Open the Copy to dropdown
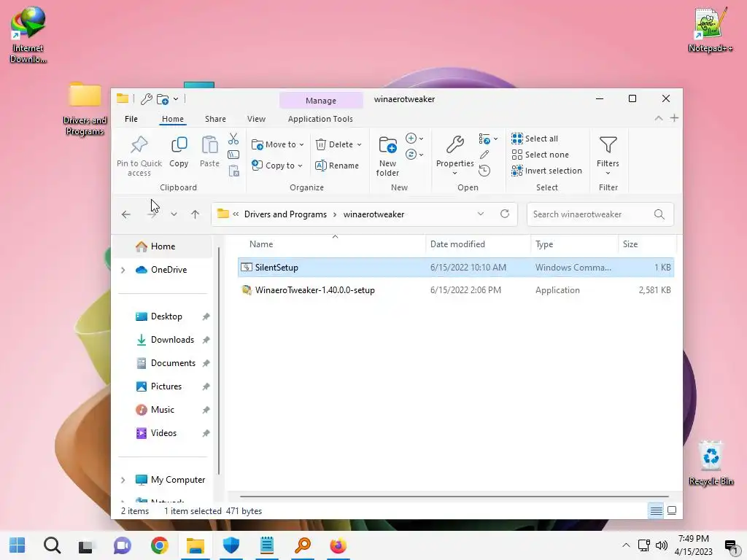 click(277, 166)
